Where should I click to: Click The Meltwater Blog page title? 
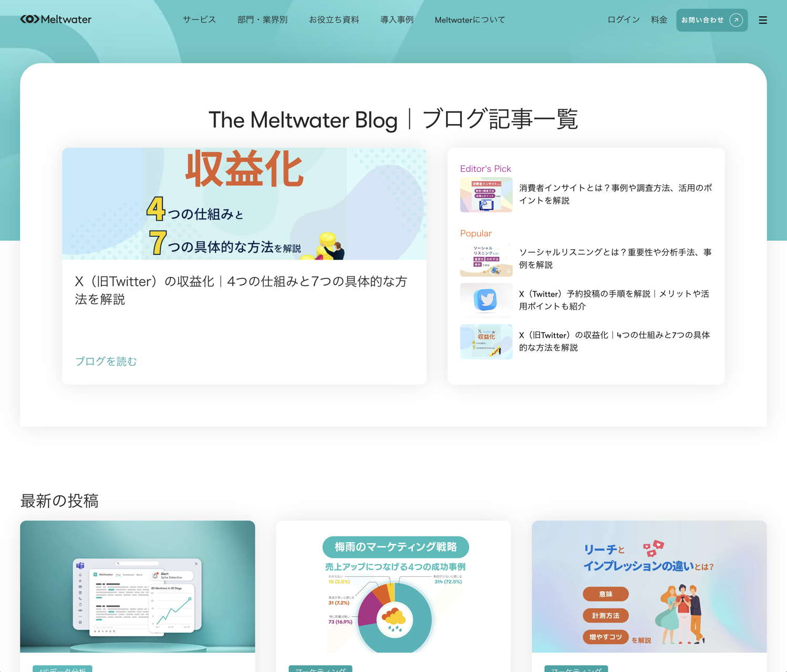click(393, 120)
